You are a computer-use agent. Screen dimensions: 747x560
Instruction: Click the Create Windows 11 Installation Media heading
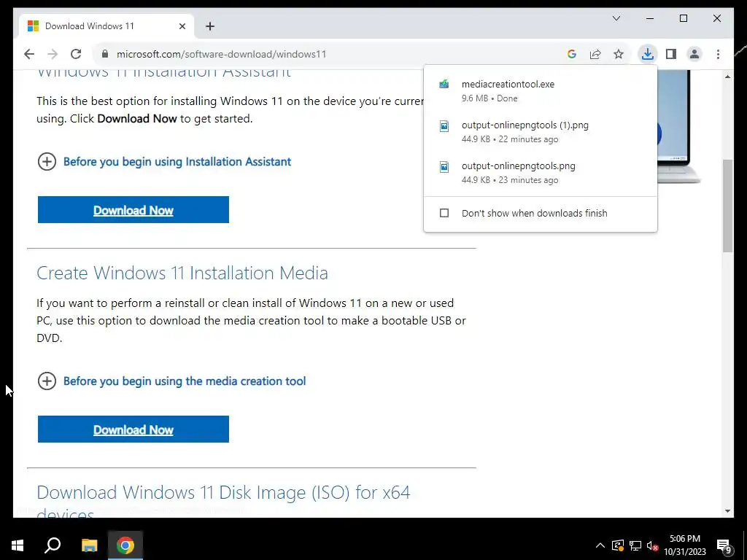click(x=182, y=273)
